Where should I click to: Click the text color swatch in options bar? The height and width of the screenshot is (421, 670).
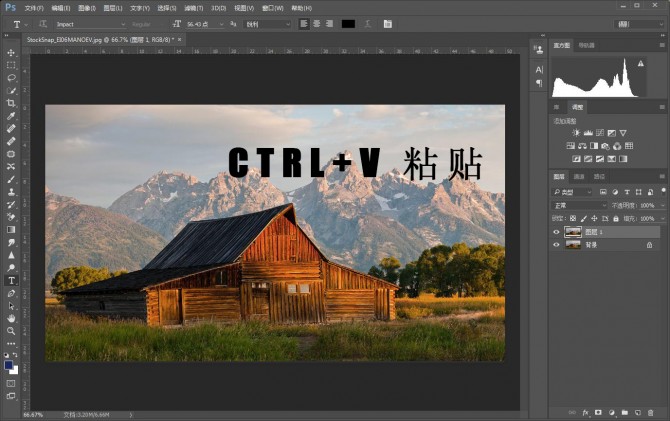point(348,23)
